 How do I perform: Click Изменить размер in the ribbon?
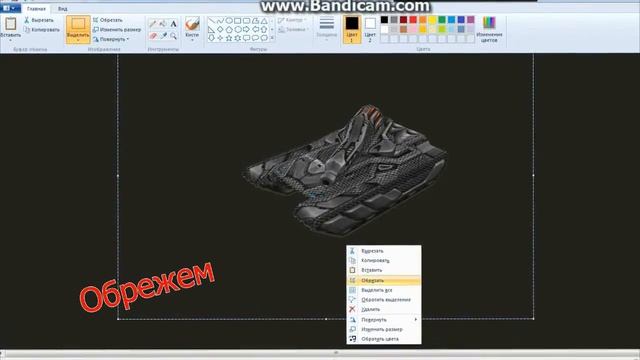(117, 30)
